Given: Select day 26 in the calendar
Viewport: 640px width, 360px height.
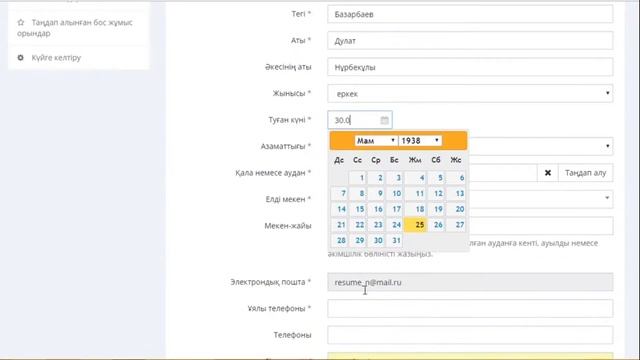Looking at the screenshot, I should coord(436,224).
